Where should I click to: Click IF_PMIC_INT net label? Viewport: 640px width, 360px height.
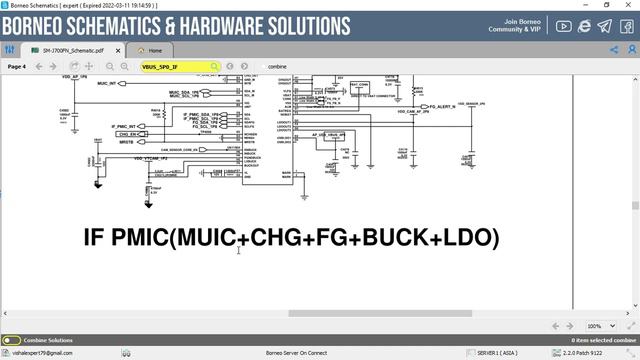[x=123, y=127]
